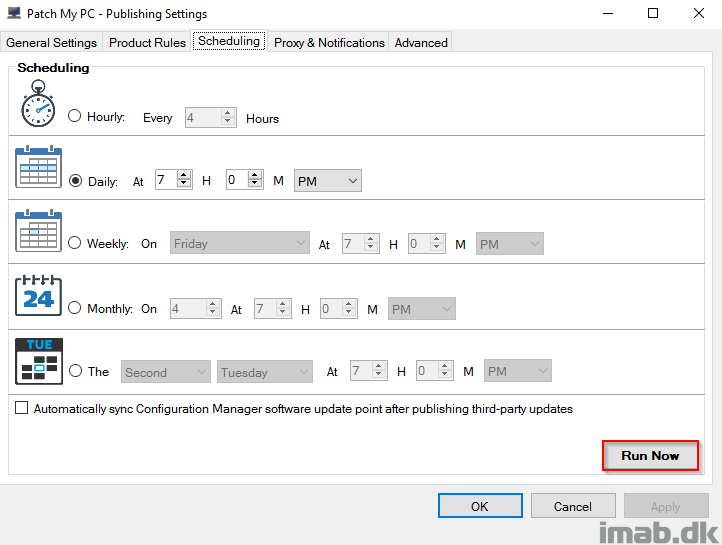This screenshot has width=722, height=545.
Task: Open the Weekly day dropdown showing Friday
Action: pyautogui.click(x=239, y=243)
